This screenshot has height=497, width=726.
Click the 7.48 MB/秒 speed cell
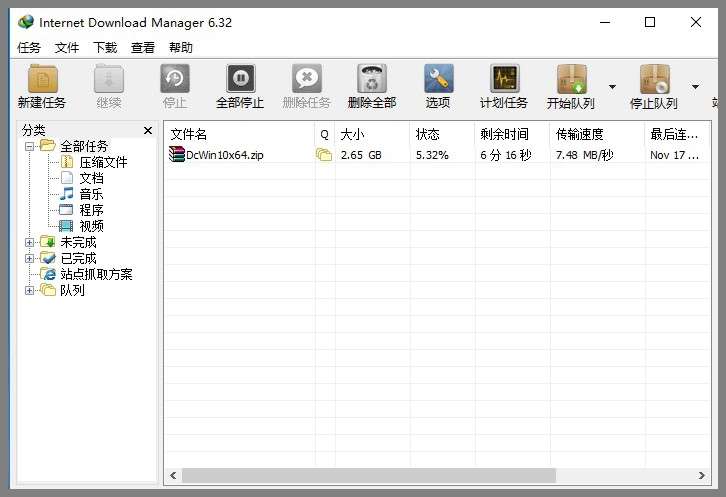(584, 155)
